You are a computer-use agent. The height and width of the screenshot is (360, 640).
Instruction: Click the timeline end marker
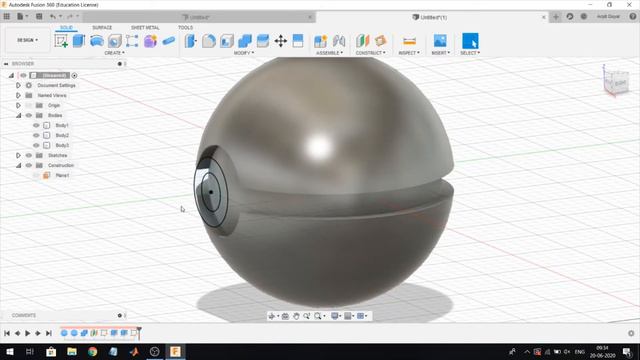point(139,333)
